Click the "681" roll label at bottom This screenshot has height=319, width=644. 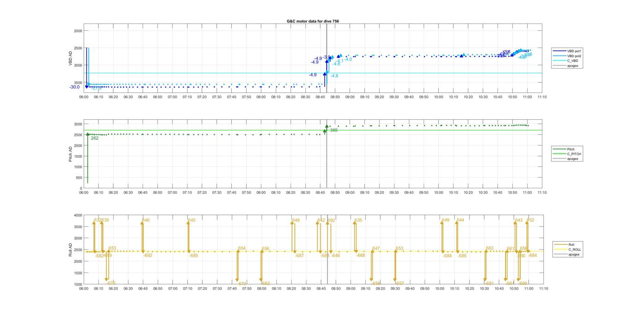click(489, 283)
